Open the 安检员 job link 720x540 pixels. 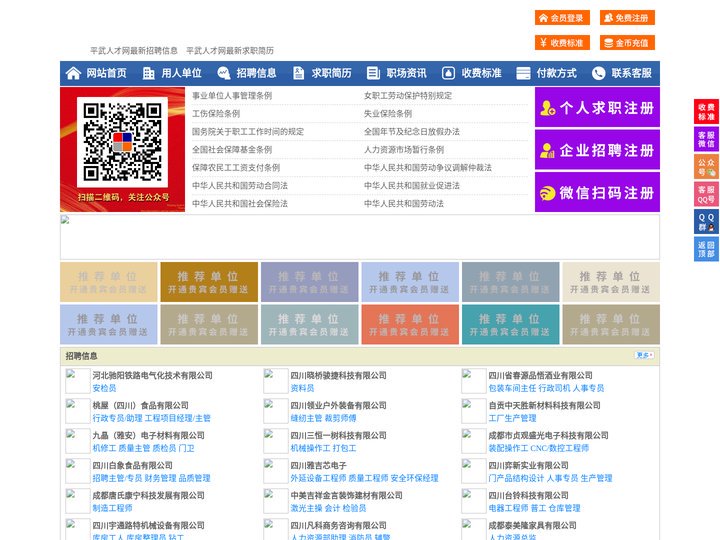(x=104, y=388)
